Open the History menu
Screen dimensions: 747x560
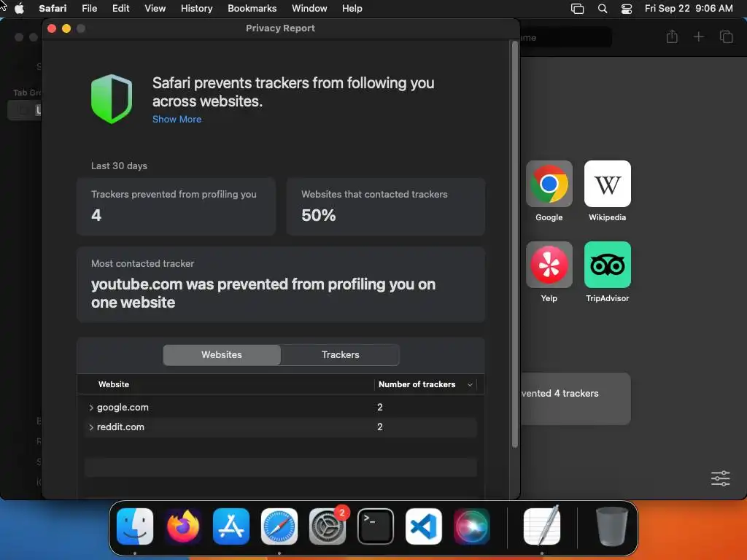click(x=196, y=8)
